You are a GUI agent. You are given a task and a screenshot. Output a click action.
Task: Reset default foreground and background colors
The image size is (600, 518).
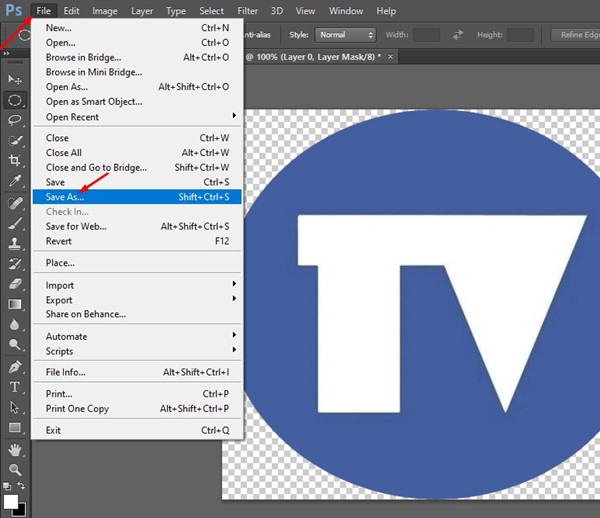[7, 486]
